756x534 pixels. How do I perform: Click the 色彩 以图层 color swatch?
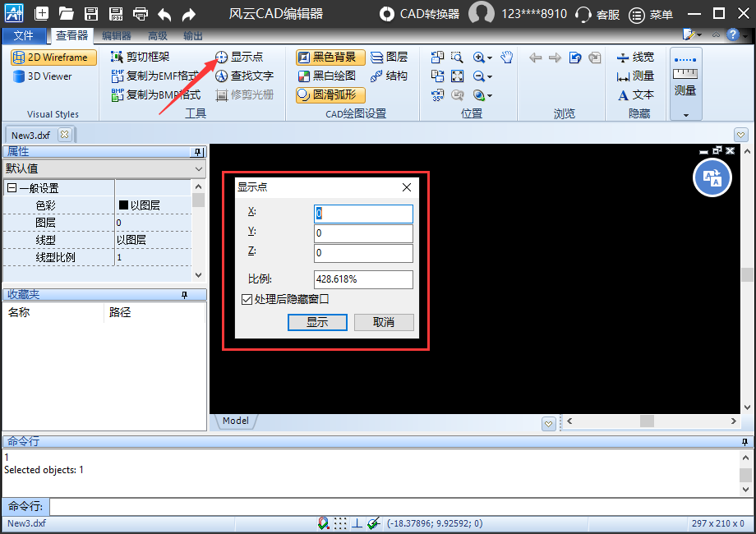(123, 205)
